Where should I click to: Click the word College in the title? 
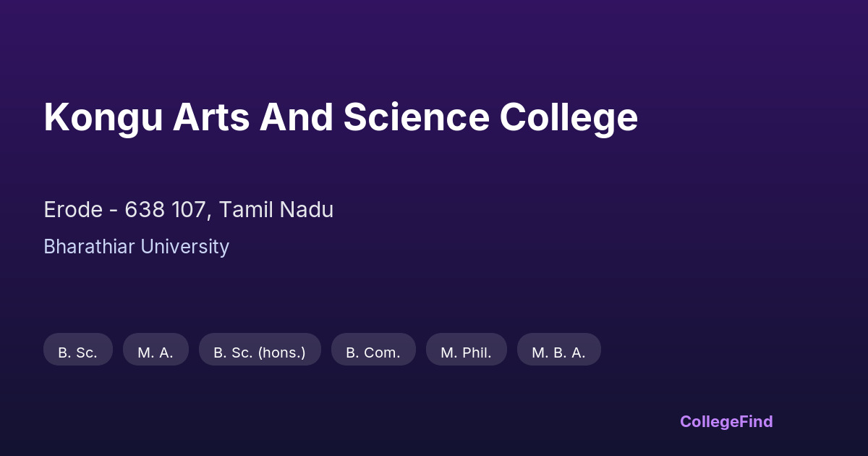click(569, 118)
